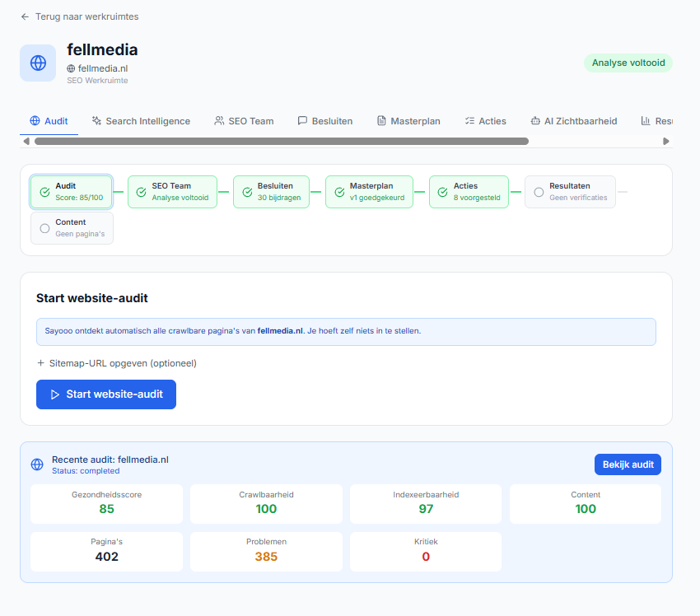Open the AI Zichtbaarheid tab
The height and width of the screenshot is (616, 700).
pos(574,121)
